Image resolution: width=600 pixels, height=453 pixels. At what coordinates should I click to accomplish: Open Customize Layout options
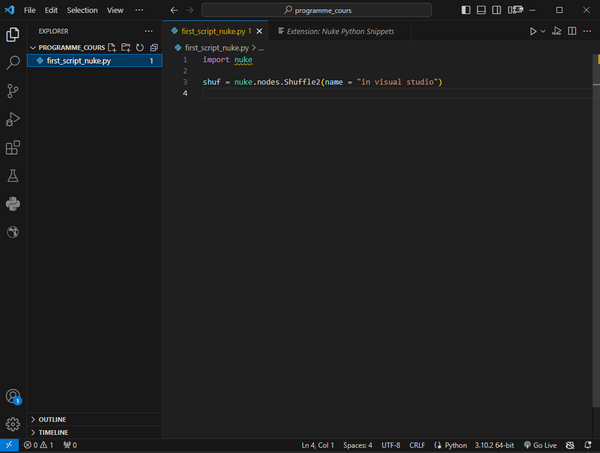click(515, 10)
